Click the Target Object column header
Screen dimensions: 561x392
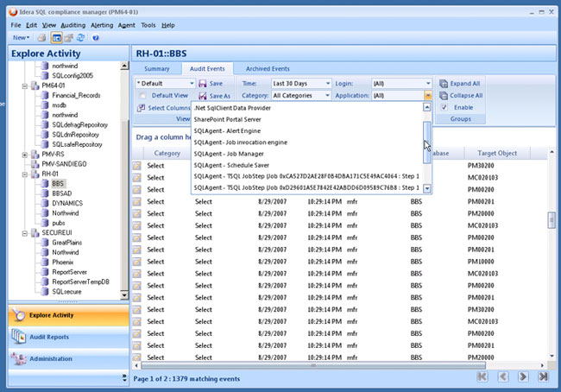point(497,153)
